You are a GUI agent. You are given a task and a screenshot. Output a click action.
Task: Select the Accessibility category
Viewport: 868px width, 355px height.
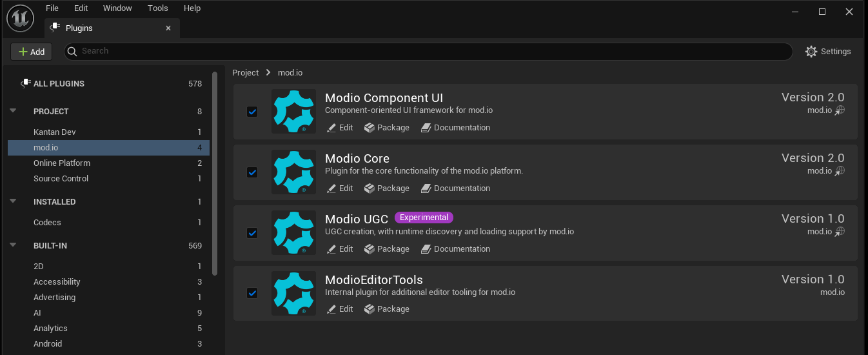pos(108,282)
